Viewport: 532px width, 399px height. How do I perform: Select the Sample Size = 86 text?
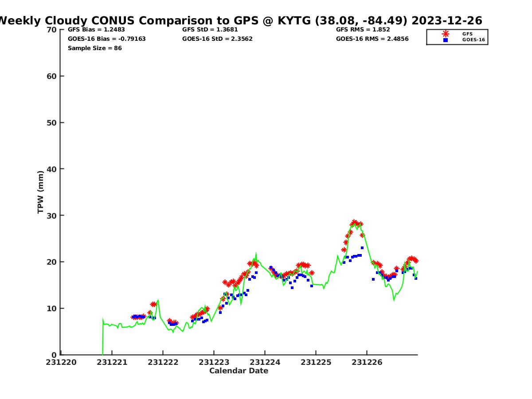[x=94, y=48]
